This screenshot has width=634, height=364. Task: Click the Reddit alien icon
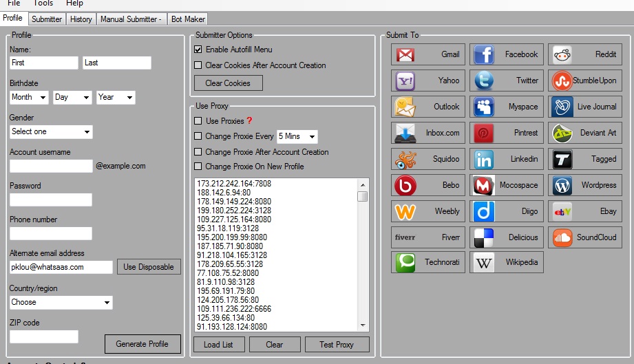tap(562, 54)
